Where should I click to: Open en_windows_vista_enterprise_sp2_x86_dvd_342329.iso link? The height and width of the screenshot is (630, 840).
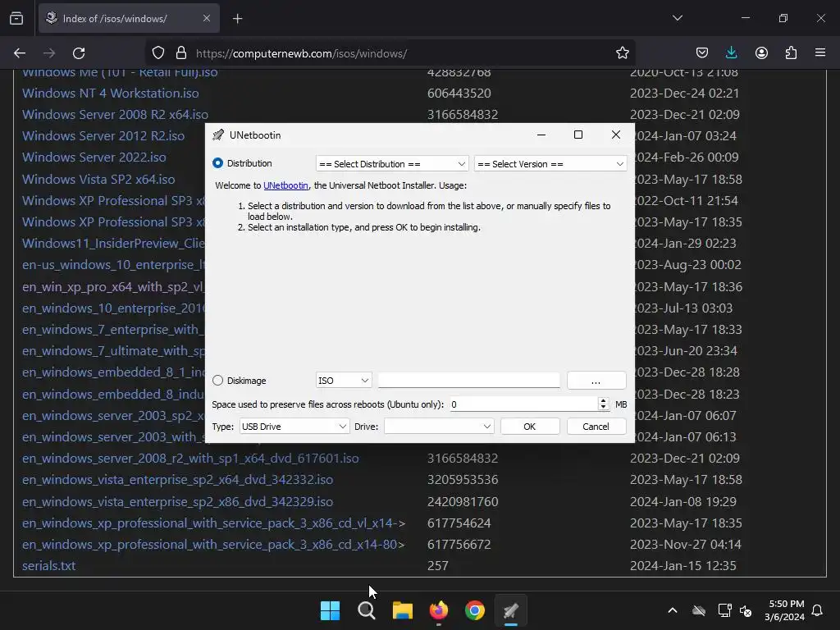(178, 502)
